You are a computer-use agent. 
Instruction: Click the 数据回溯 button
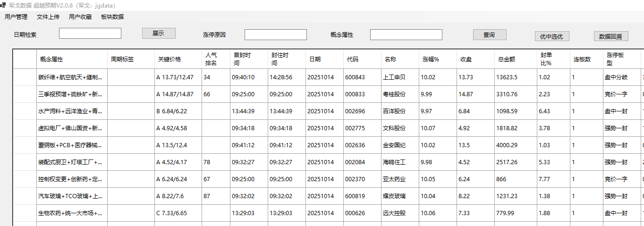pos(610,36)
